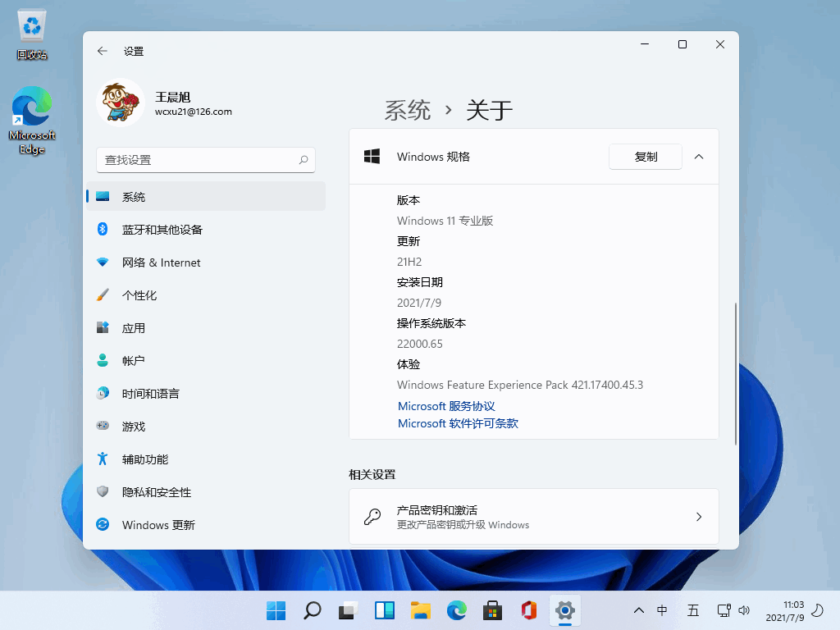
Task: Open 产品密钥和激活 via its arrow
Action: [699, 517]
